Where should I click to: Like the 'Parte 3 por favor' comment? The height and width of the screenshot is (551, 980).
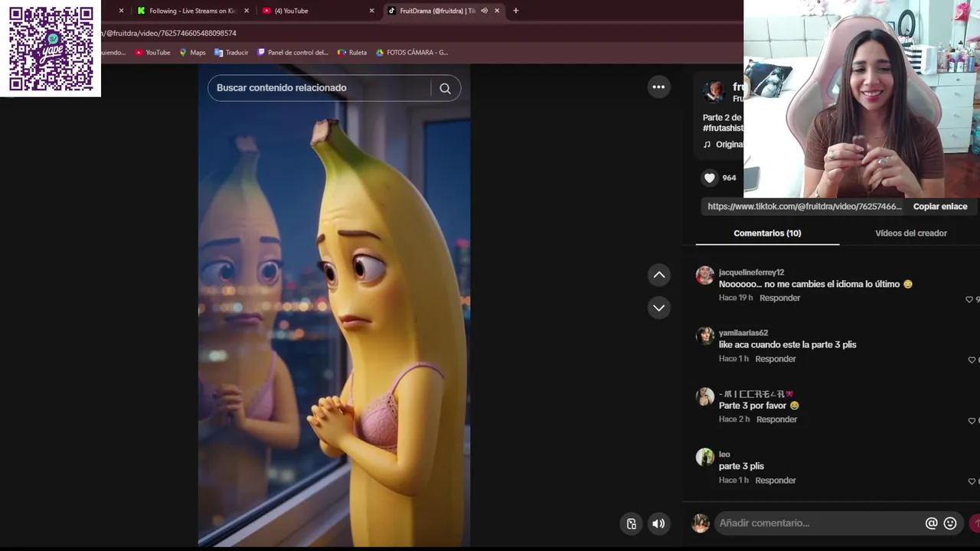972,420
